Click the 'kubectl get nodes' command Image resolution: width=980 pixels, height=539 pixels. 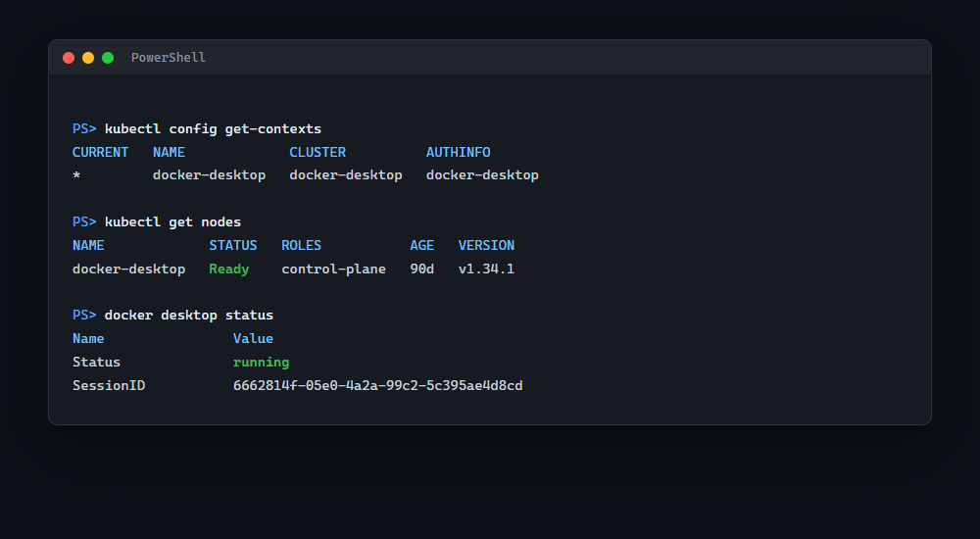point(172,222)
